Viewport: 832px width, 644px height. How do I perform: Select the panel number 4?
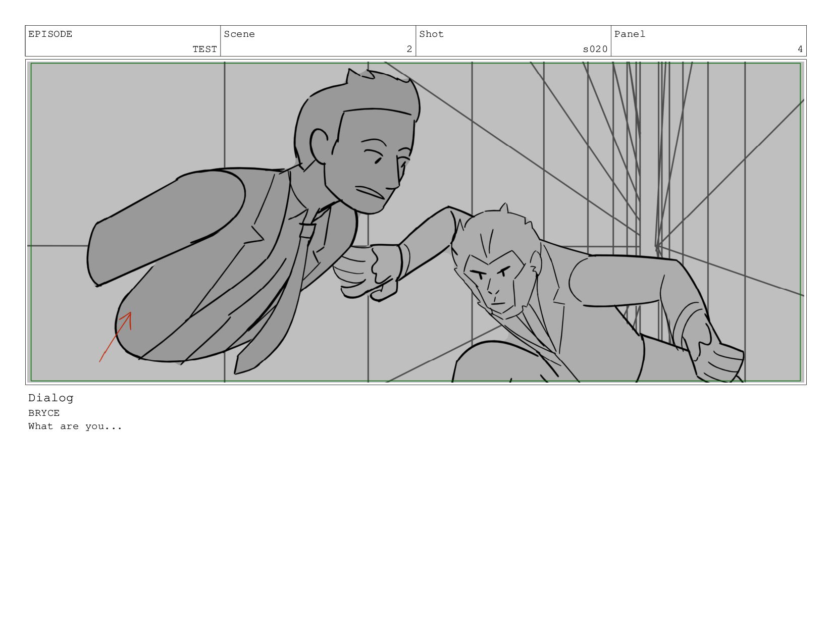click(x=800, y=49)
